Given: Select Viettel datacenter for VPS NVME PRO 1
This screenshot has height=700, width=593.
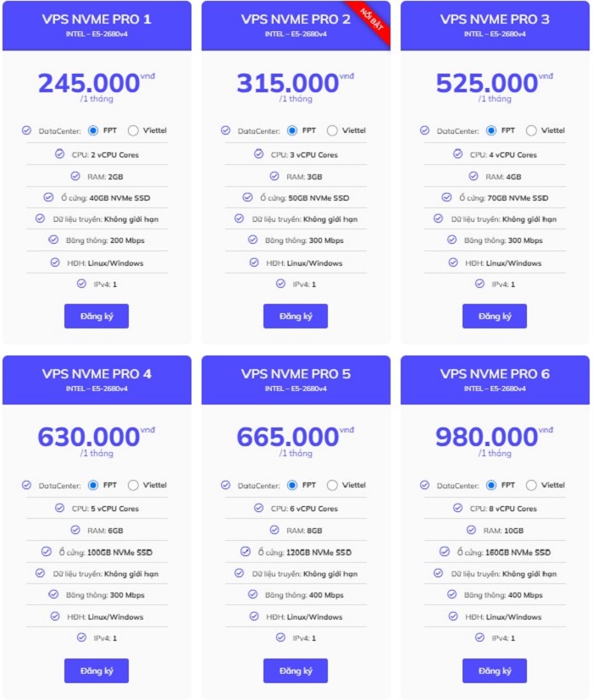Looking at the screenshot, I should click(x=133, y=130).
